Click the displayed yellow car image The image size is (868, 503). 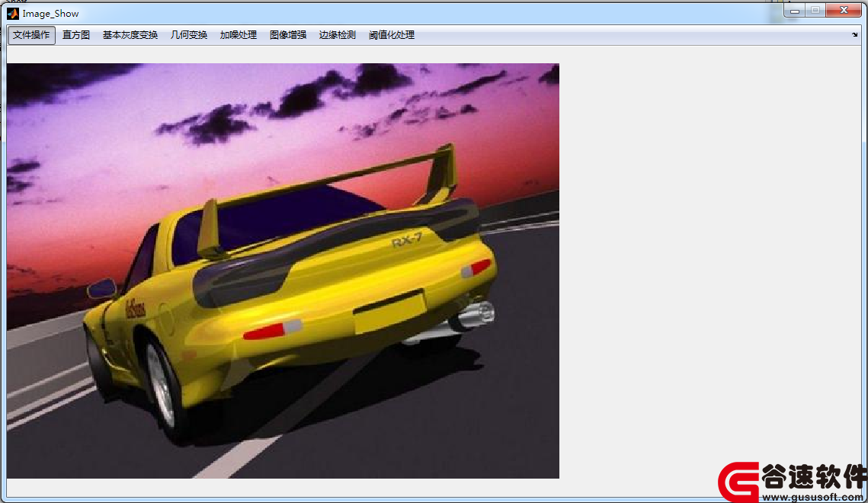click(283, 271)
